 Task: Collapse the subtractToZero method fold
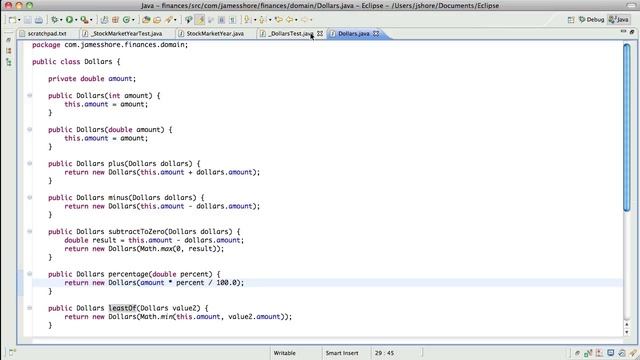click(x=29, y=231)
